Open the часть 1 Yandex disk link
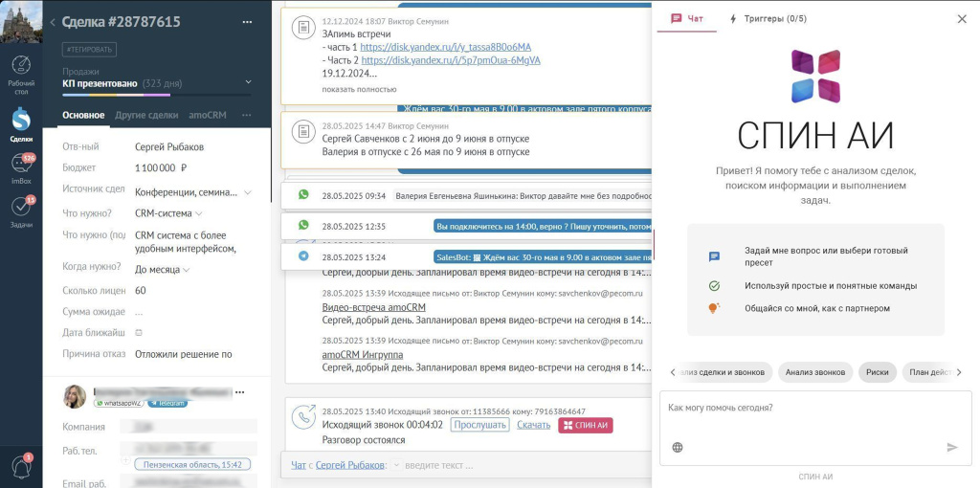980x488 pixels. coord(445,47)
